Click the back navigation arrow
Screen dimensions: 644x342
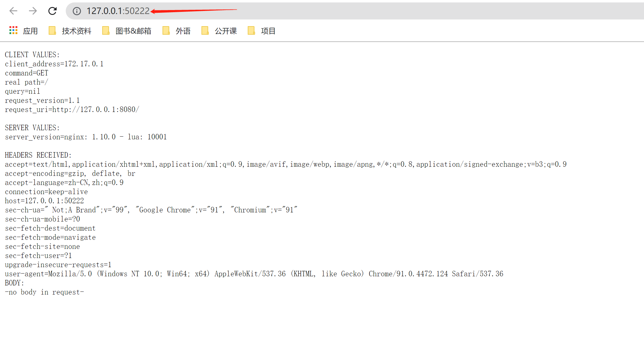point(13,11)
